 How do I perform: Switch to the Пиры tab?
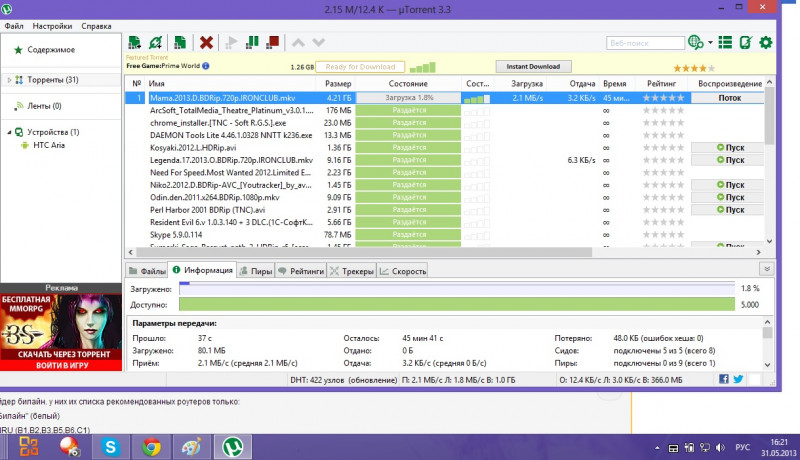click(x=256, y=271)
